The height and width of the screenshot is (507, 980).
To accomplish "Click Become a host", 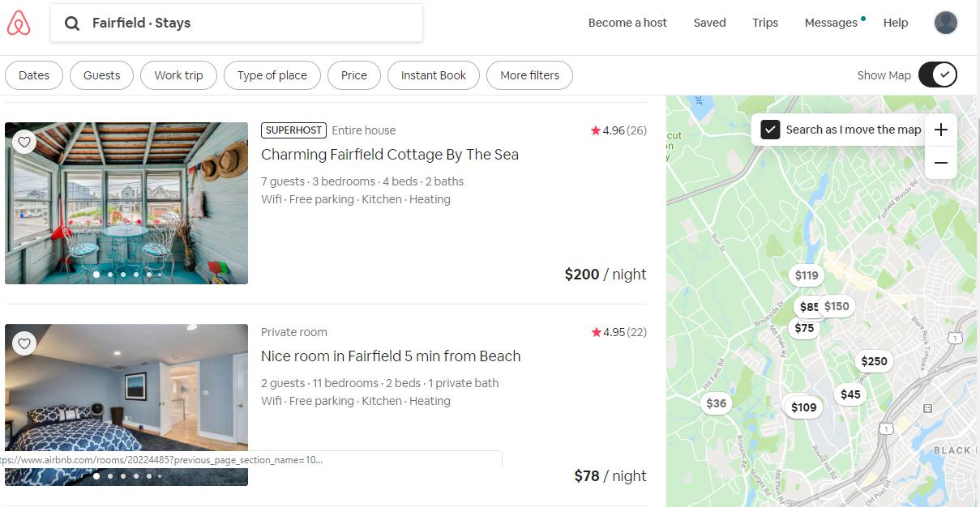I will tap(627, 23).
